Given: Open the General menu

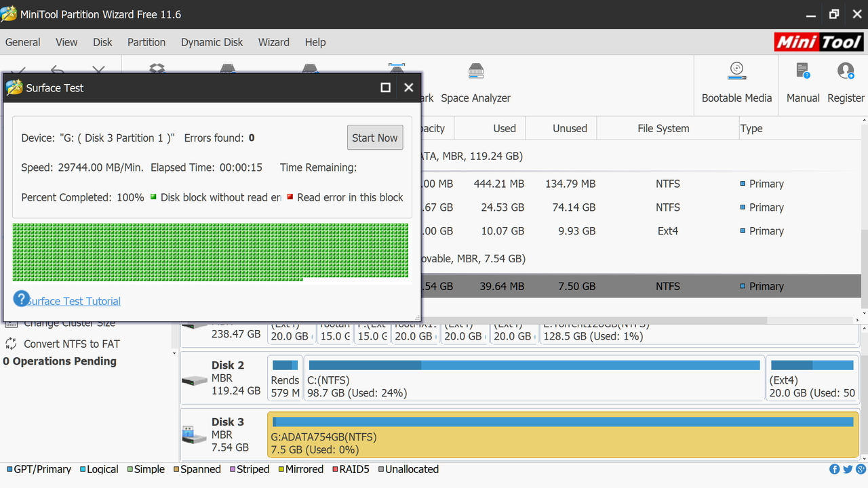Looking at the screenshot, I should [x=23, y=42].
